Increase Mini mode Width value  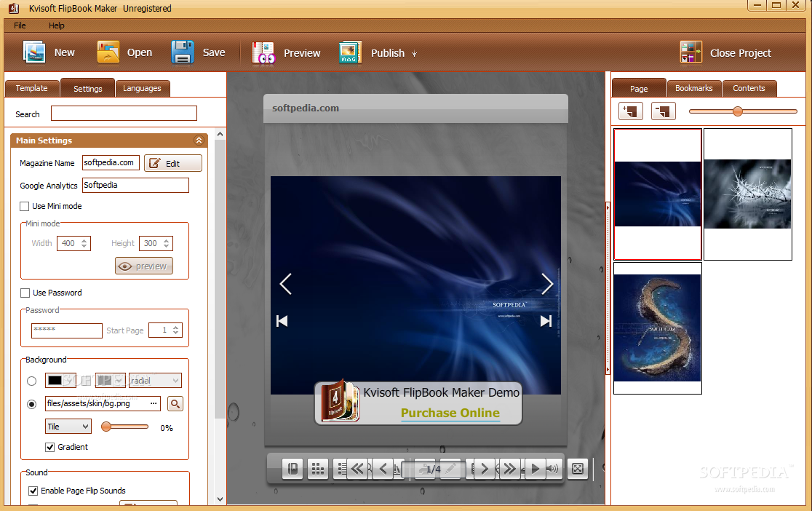(x=84, y=240)
